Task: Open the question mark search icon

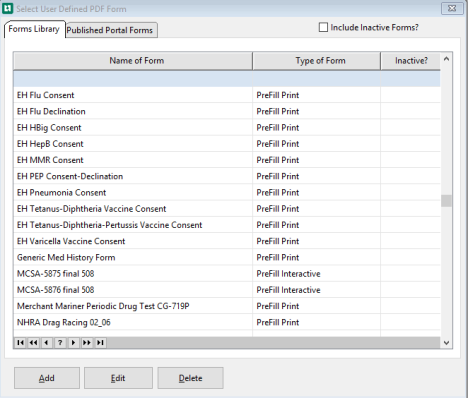Action: (60, 343)
